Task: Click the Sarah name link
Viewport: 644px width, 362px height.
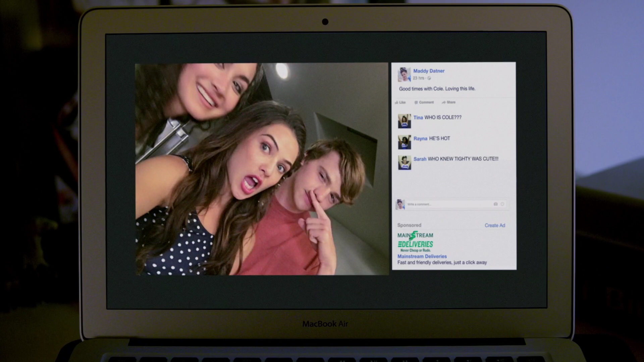Action: (420, 159)
